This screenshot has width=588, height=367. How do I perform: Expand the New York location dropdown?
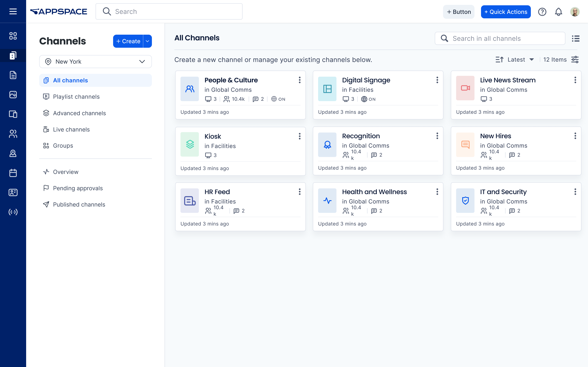pyautogui.click(x=142, y=61)
